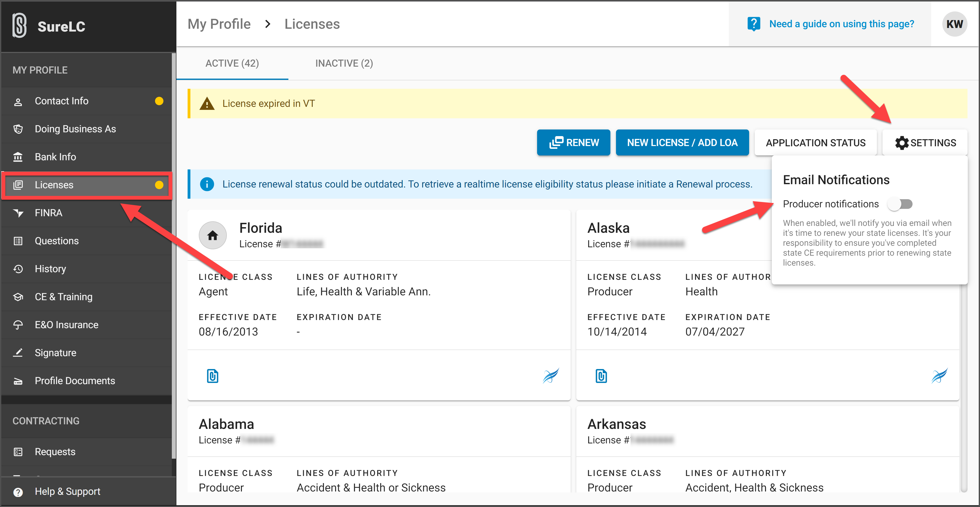Switch to the ACTIVE (42) tab
980x507 pixels.
point(232,63)
